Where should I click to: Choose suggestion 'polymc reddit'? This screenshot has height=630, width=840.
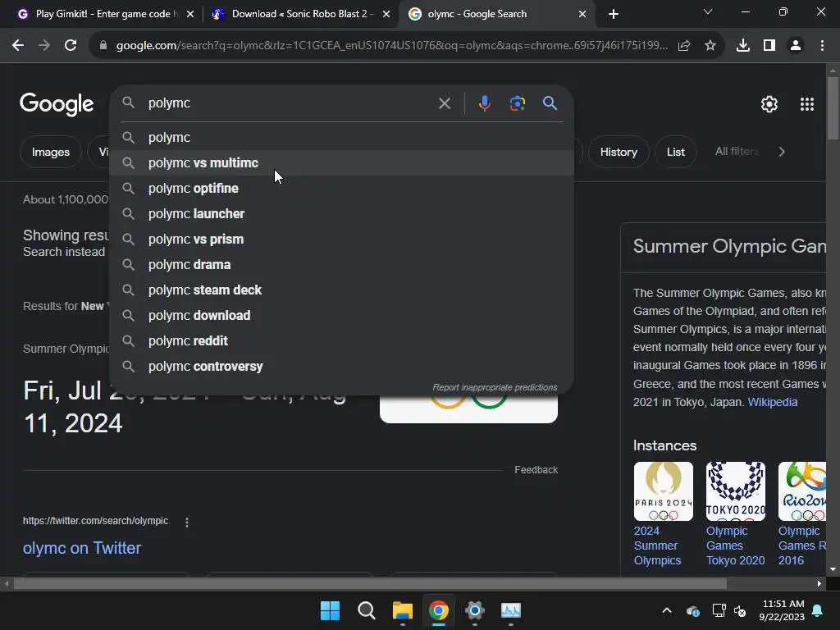(x=341, y=341)
